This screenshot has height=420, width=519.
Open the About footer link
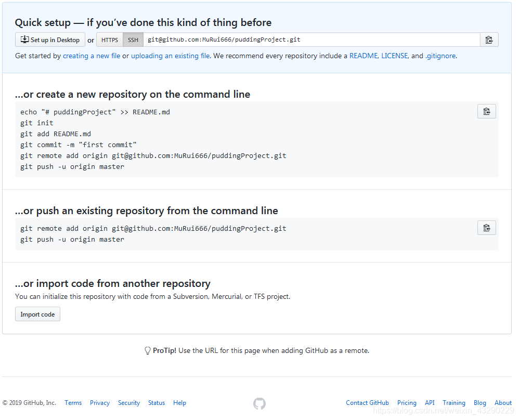(x=503, y=403)
